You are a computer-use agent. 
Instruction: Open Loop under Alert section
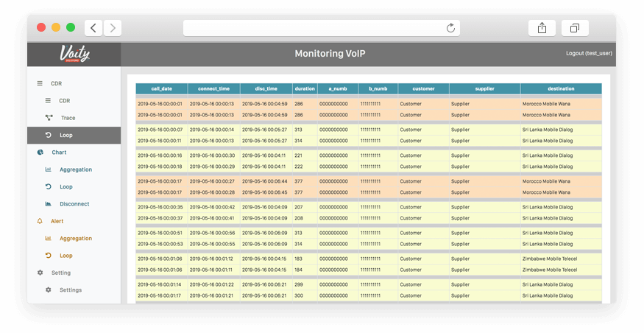(66, 256)
